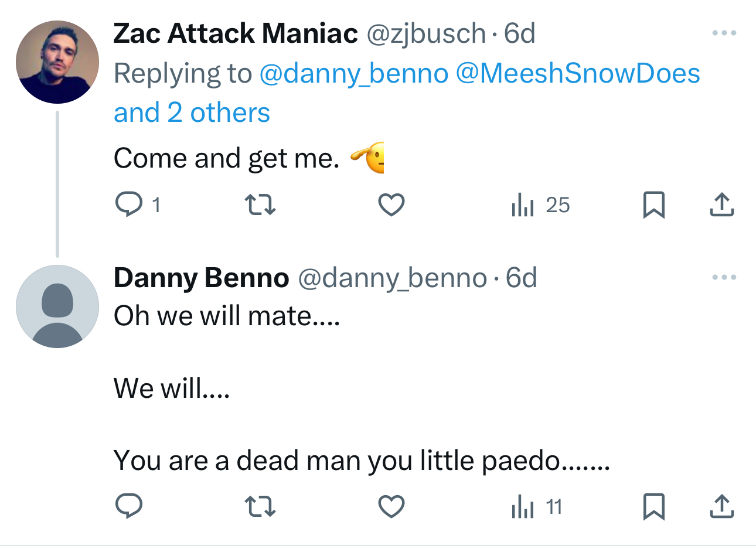The image size is (756, 552).
Task: Open Danny Benno's default avatar
Action: point(57,306)
